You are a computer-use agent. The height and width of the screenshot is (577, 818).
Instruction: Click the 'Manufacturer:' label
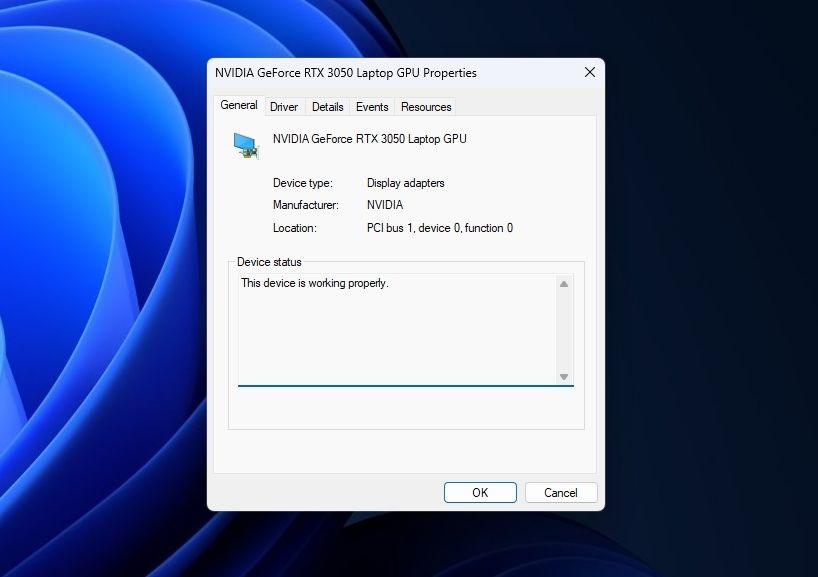[306, 205]
